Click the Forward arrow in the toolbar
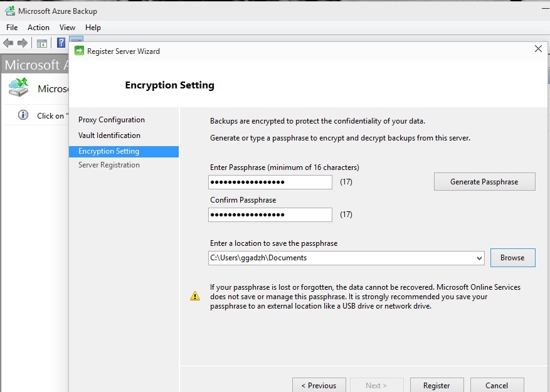Viewport: 550px width, 392px height. point(23,43)
